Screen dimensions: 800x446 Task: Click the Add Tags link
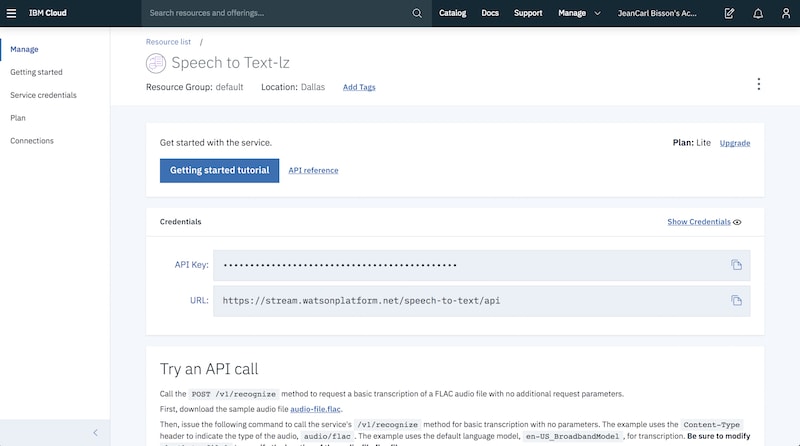pos(359,87)
